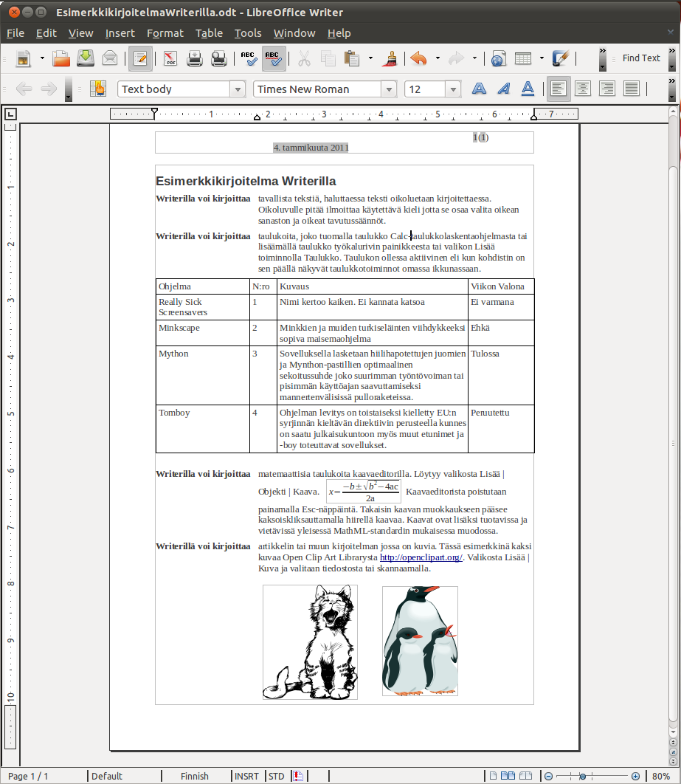Select book view layout icon

[525, 776]
